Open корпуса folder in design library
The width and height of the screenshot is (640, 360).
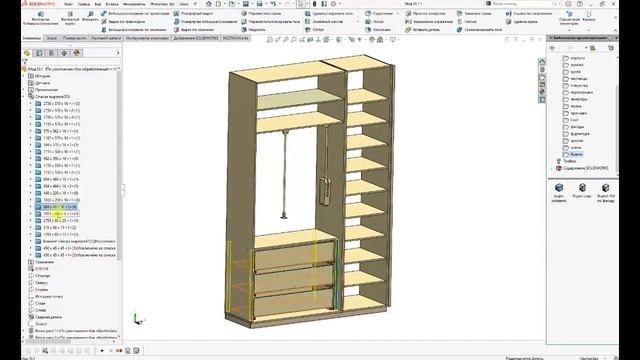[x=574, y=58]
